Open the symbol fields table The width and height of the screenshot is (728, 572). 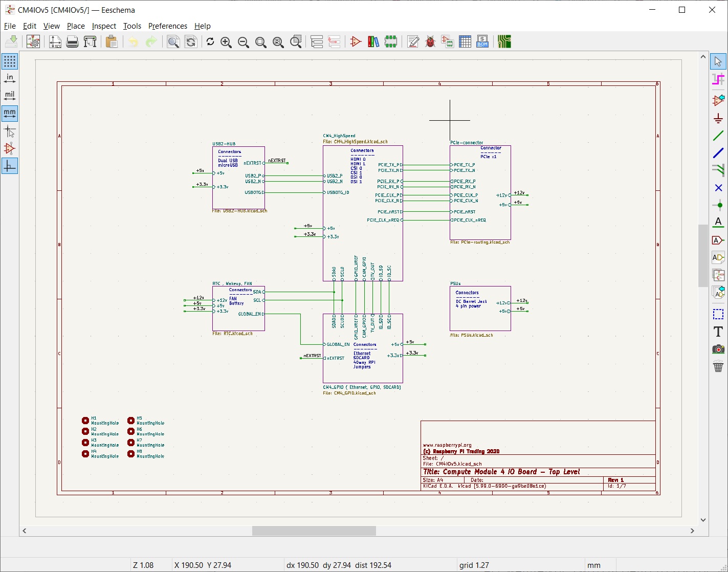pyautogui.click(x=465, y=41)
